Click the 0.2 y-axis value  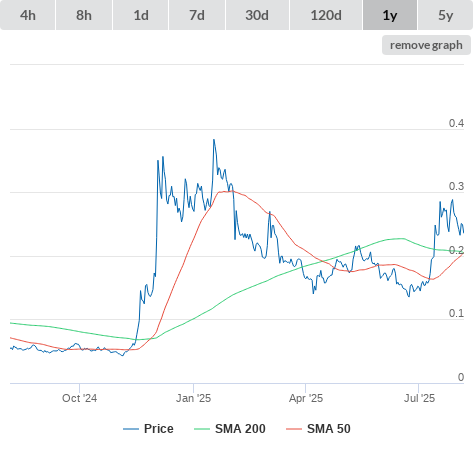click(456, 250)
